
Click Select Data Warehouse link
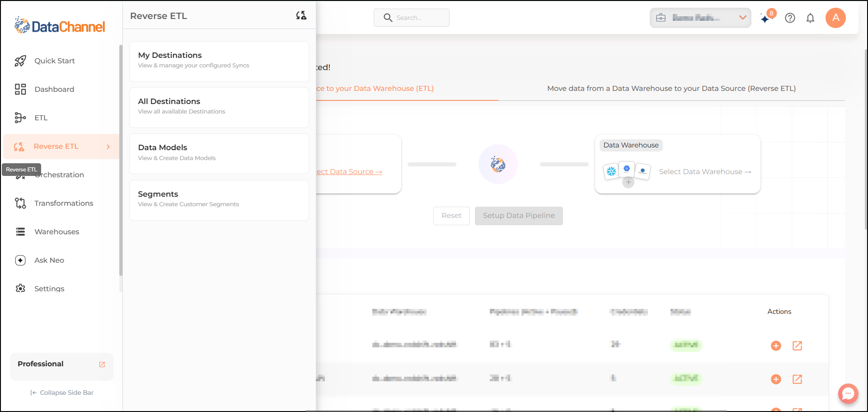pyautogui.click(x=705, y=172)
